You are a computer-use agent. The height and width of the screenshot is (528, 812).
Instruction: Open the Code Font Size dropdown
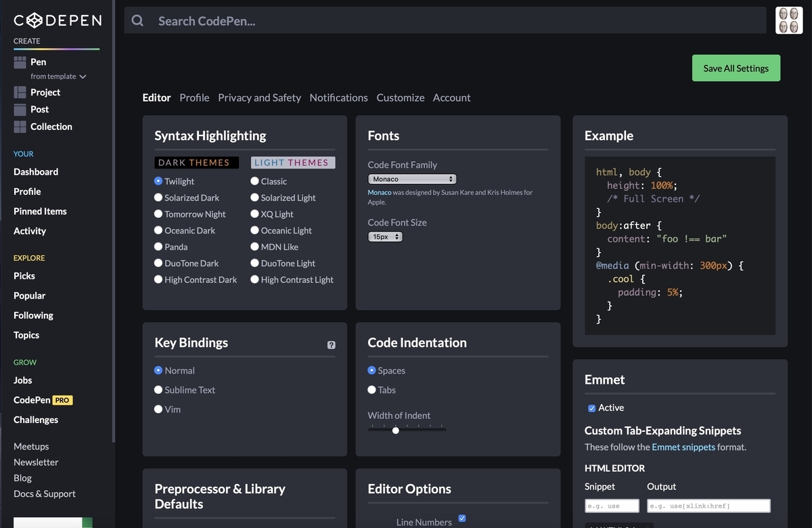click(x=385, y=237)
